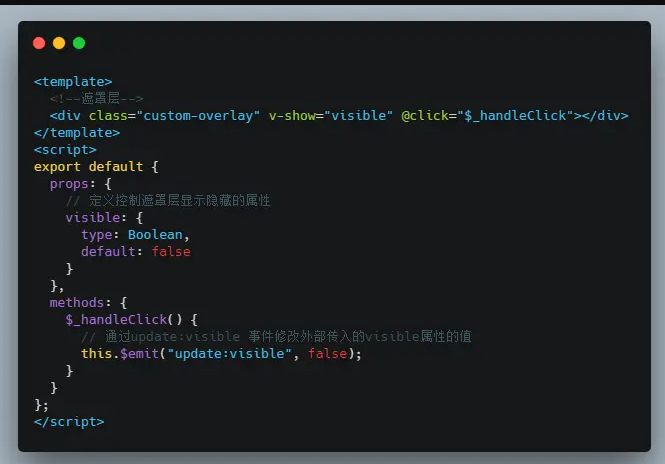Click the red close dot

(39, 43)
